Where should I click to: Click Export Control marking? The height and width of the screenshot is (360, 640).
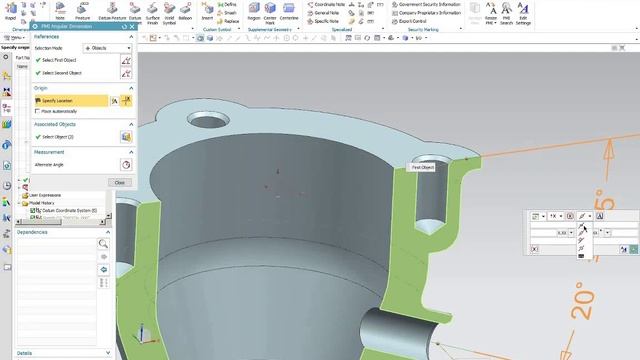[409, 21]
